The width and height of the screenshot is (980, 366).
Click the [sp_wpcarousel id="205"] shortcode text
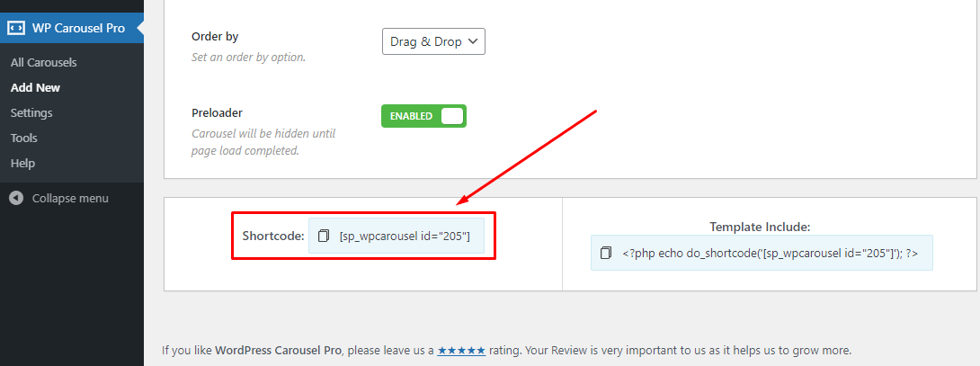[405, 236]
